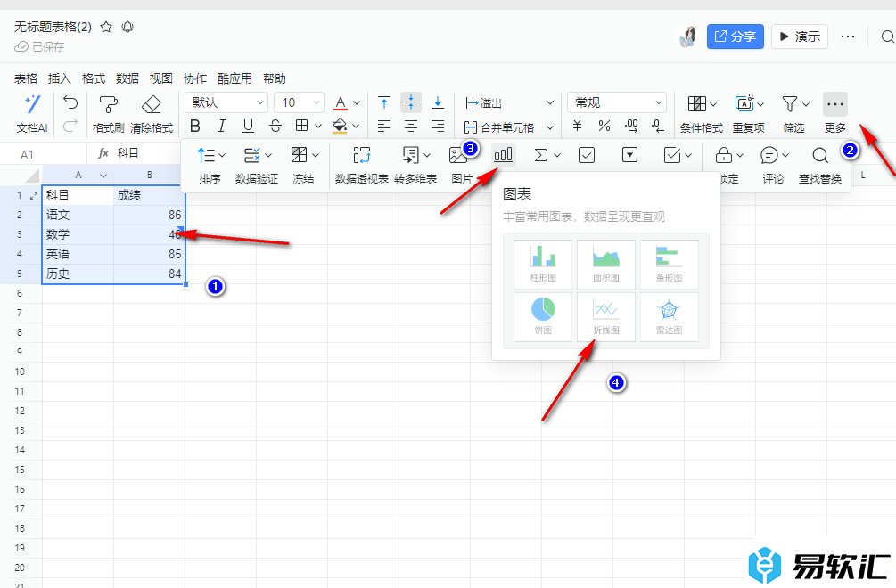
Task: Choose the 柱形图 column chart
Action: [543, 263]
